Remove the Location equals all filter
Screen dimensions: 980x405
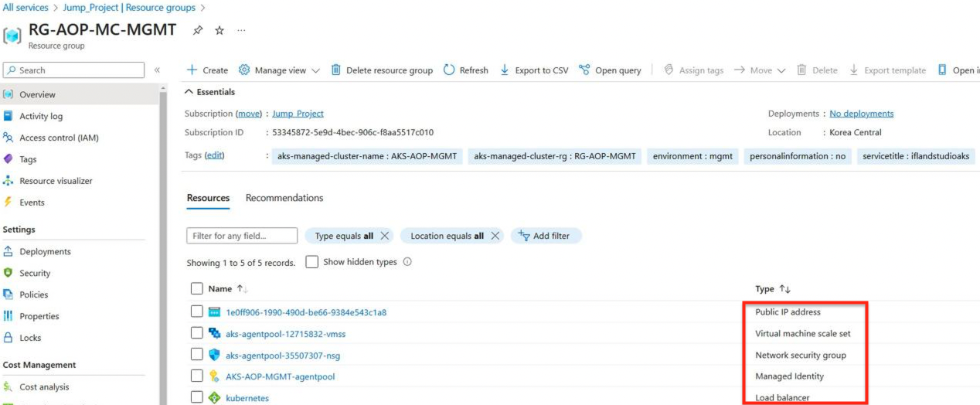coord(495,236)
